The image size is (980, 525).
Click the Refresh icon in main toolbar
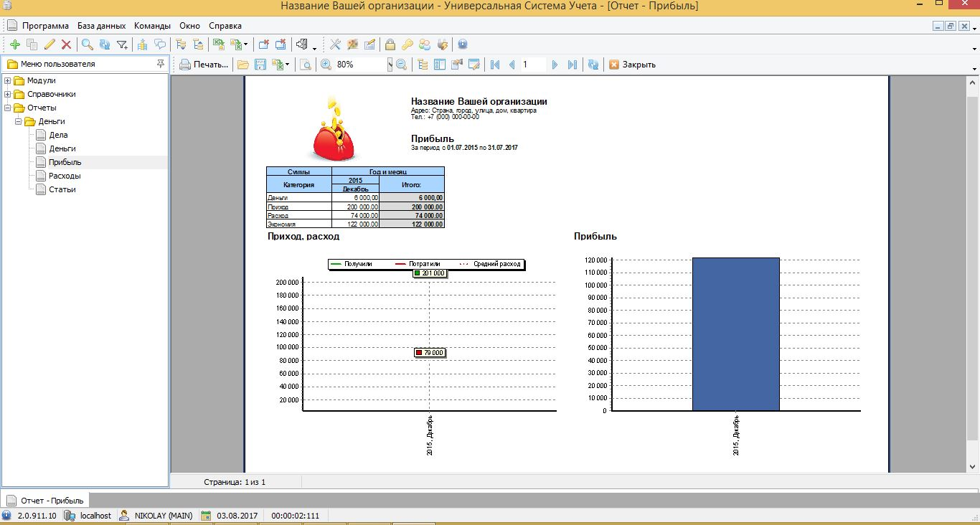105,44
